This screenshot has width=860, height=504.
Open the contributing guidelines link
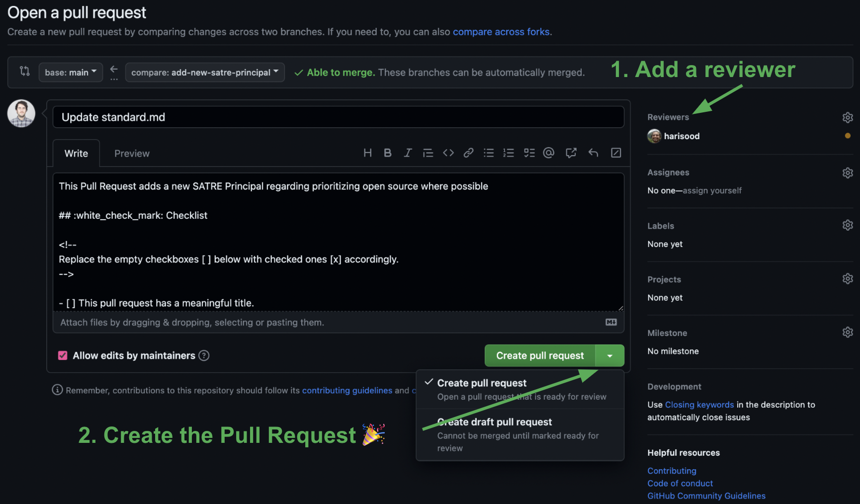[347, 391]
